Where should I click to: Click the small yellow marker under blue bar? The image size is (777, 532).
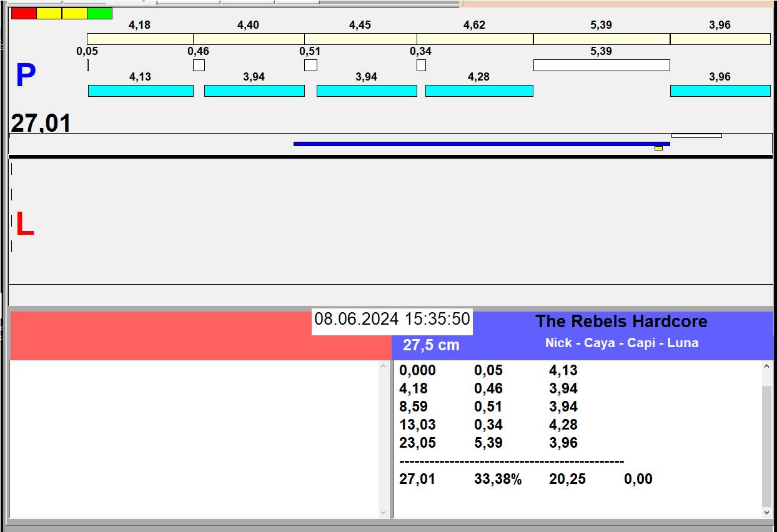pyautogui.click(x=658, y=149)
